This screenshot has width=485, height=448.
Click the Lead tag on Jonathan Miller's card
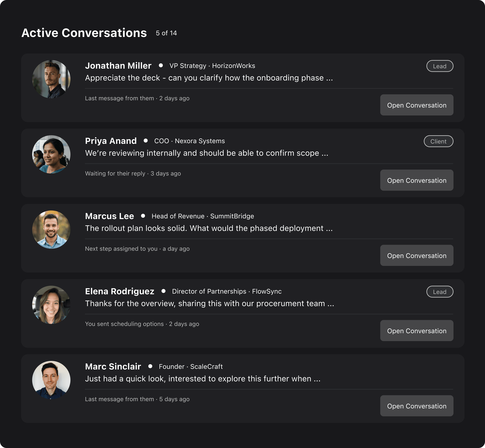[x=439, y=66]
